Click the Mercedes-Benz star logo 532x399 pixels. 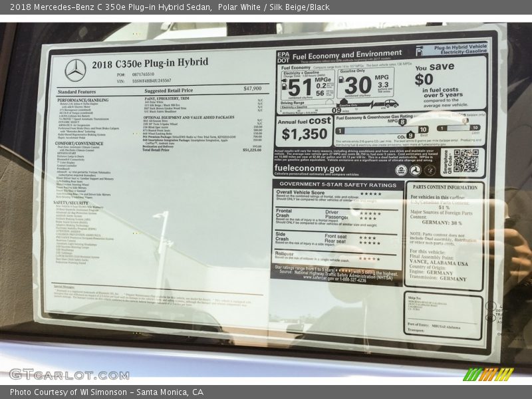(x=75, y=70)
